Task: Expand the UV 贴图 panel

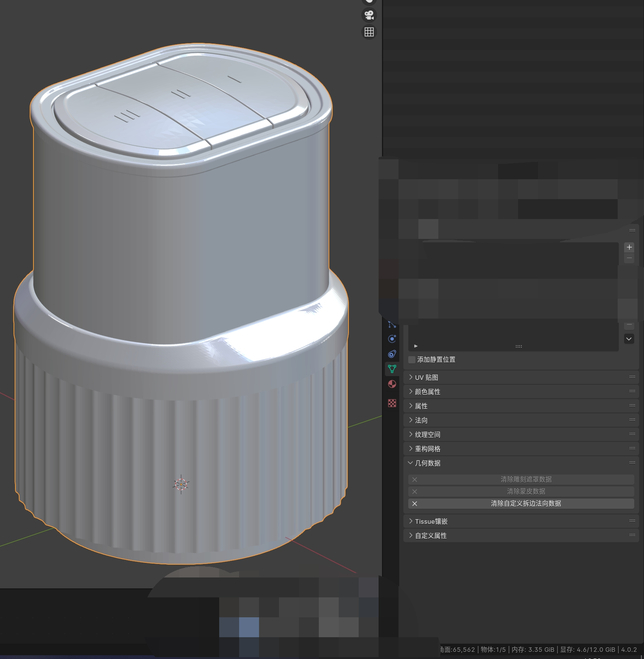Action: 521,377
